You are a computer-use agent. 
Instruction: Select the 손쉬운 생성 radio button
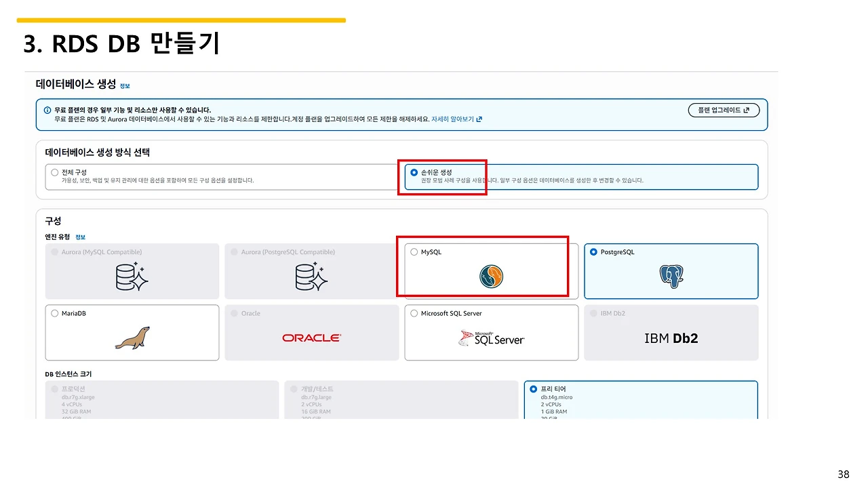[414, 172]
